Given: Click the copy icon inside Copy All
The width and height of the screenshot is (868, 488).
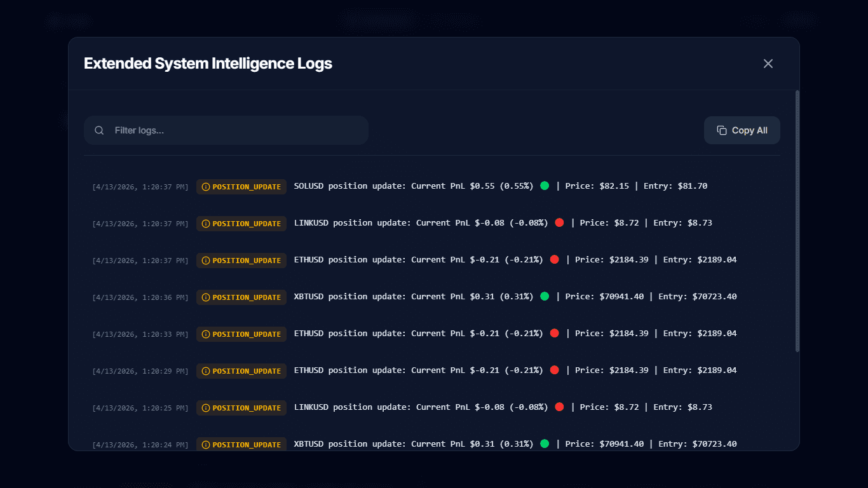Looking at the screenshot, I should [722, 130].
